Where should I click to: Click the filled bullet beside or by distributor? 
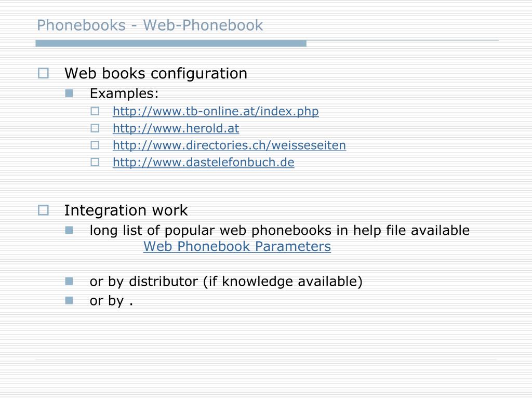click(69, 281)
